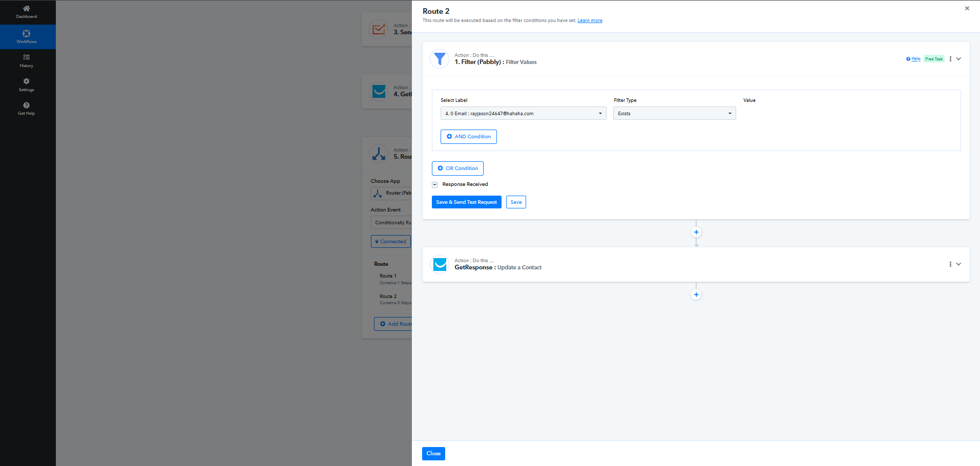Open three-dot menu for Filter action

click(950, 59)
